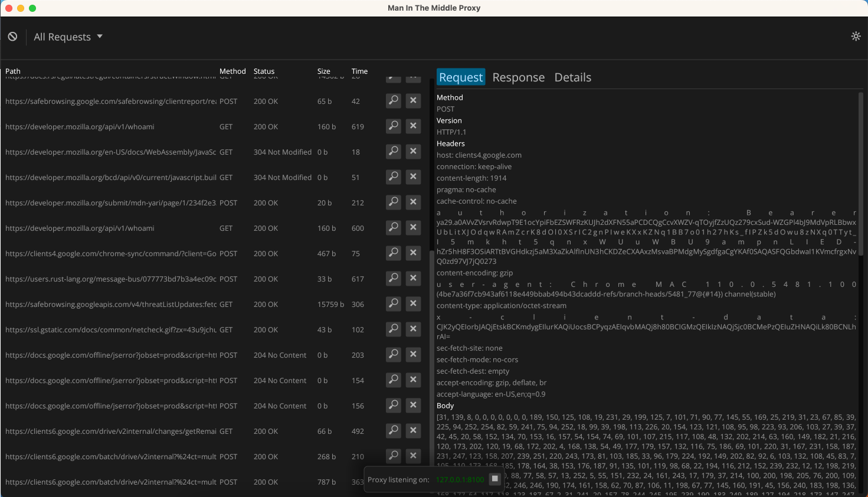
Task: Delete the safebrowsing clientreport request row
Action: [x=414, y=101]
